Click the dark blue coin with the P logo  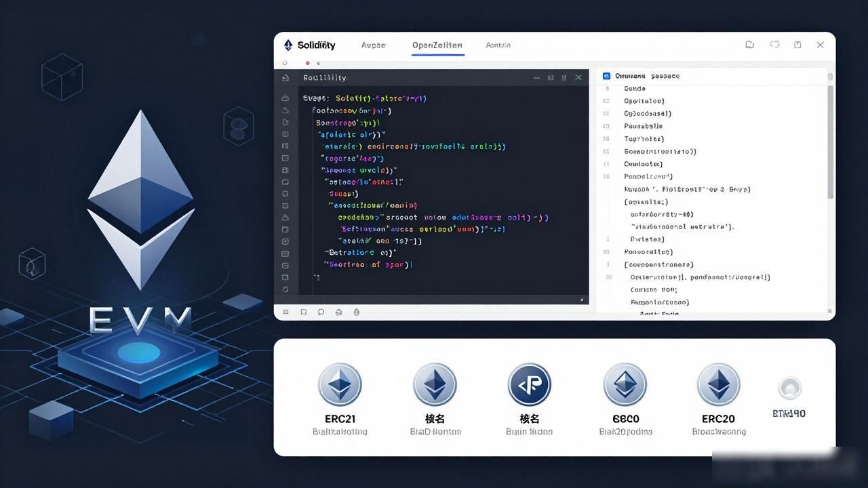click(530, 385)
